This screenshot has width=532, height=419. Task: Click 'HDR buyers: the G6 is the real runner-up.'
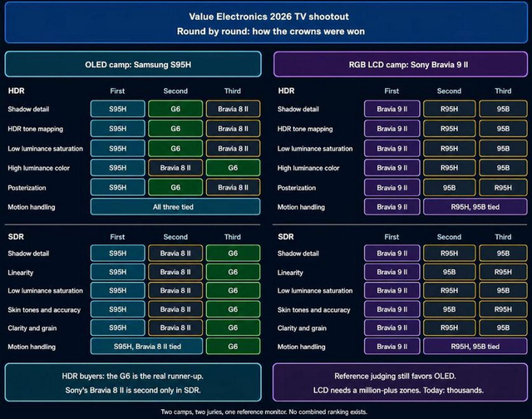tap(133, 376)
